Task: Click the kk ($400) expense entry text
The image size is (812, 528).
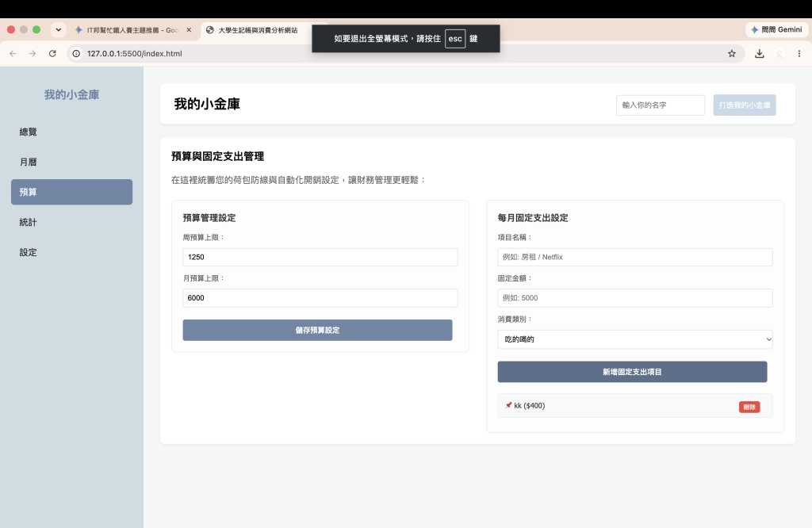Action: 529,406
